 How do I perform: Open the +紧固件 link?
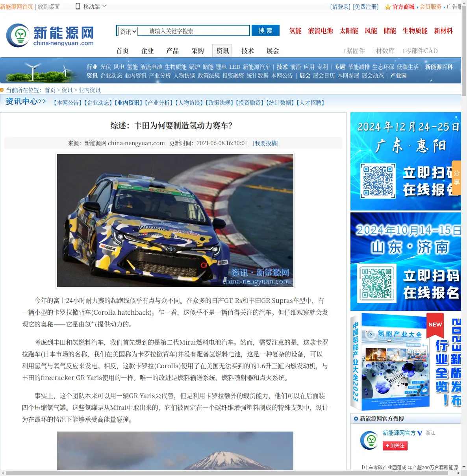point(354,51)
